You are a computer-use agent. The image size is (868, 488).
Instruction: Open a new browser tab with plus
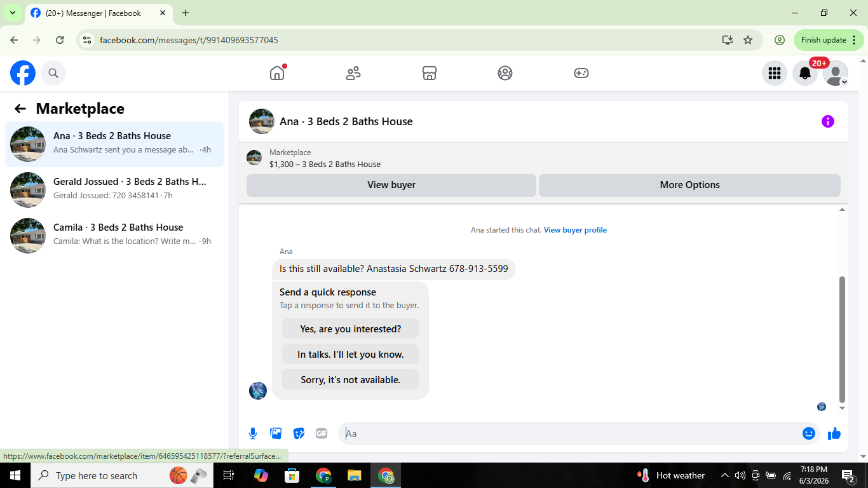(186, 13)
